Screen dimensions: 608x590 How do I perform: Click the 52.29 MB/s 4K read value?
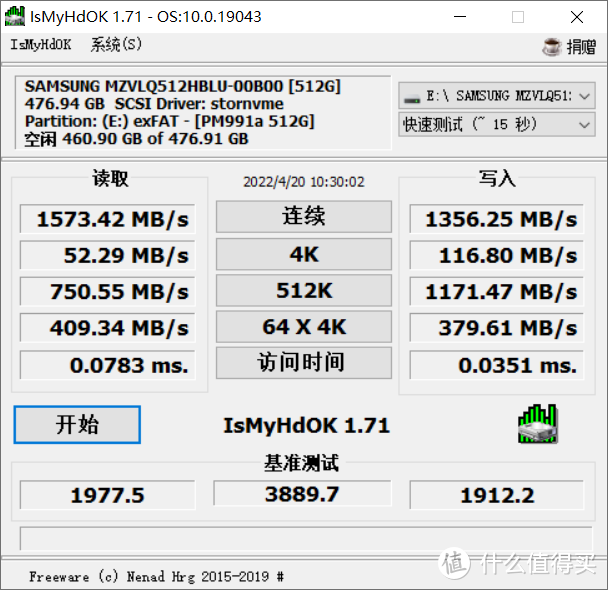coord(107,255)
